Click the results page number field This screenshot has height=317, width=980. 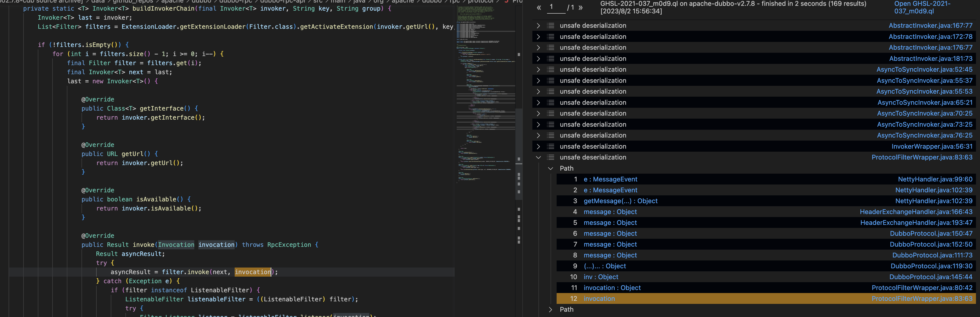click(x=556, y=7)
